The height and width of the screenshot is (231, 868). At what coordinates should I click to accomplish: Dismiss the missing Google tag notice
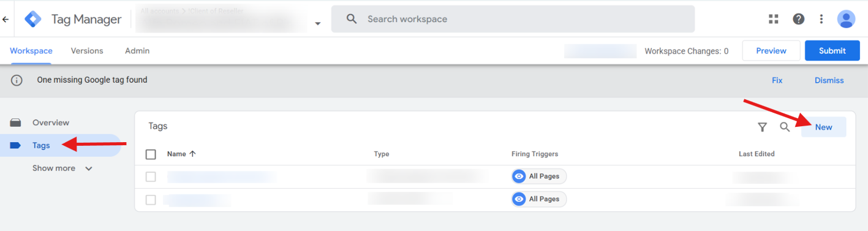(x=829, y=80)
